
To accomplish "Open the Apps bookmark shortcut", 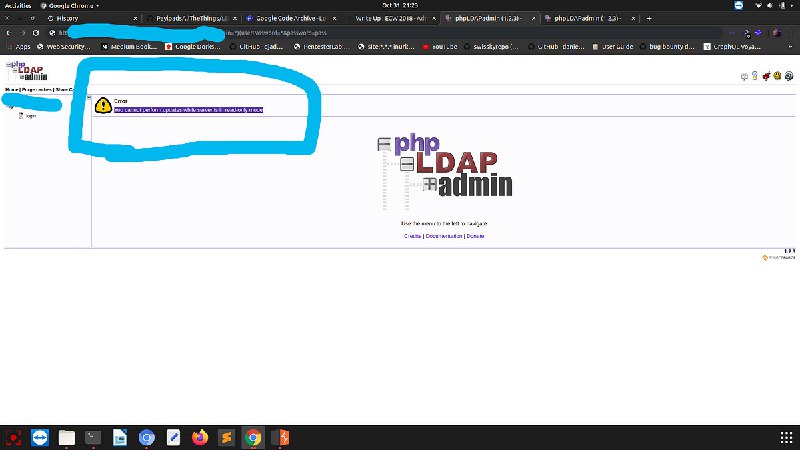I will click(x=18, y=46).
